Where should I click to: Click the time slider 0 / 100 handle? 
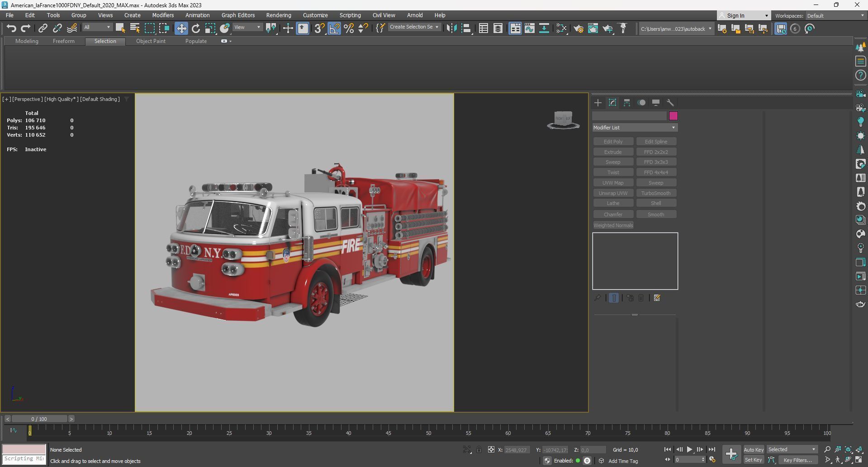pos(39,419)
